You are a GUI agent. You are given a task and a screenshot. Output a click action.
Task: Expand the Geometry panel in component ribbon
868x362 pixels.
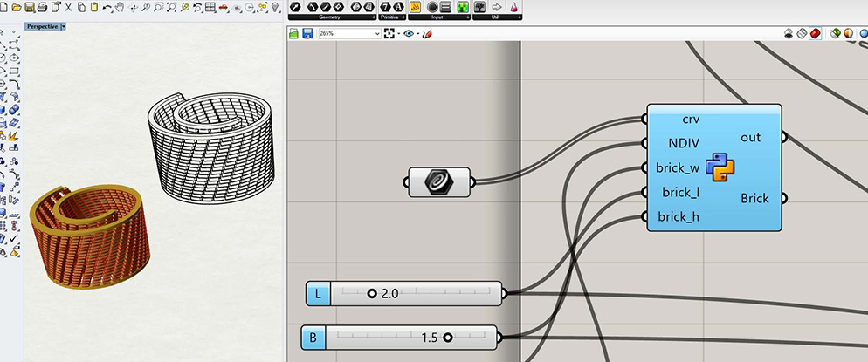pos(373,17)
